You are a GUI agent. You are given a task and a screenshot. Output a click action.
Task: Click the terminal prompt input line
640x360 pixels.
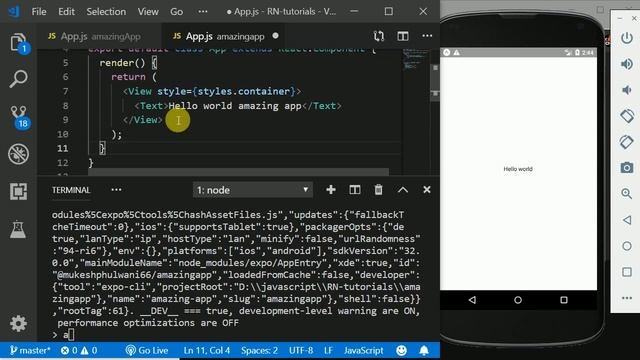pos(235,335)
